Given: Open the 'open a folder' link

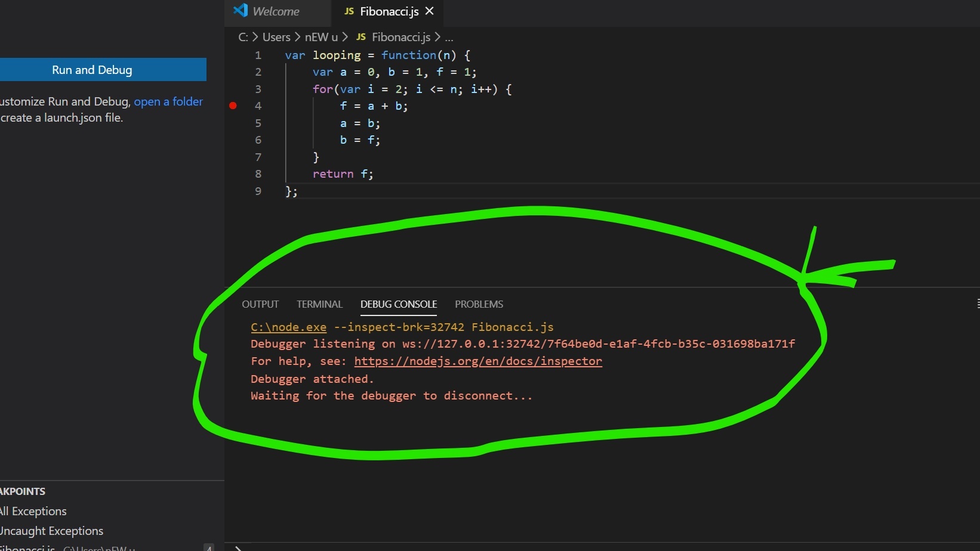Looking at the screenshot, I should 168,101.
